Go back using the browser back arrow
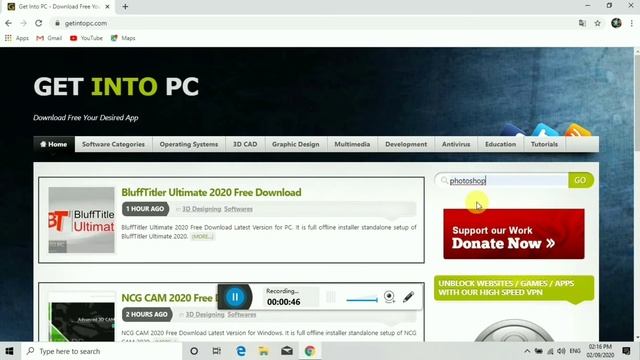The image size is (640, 360). 8,23
